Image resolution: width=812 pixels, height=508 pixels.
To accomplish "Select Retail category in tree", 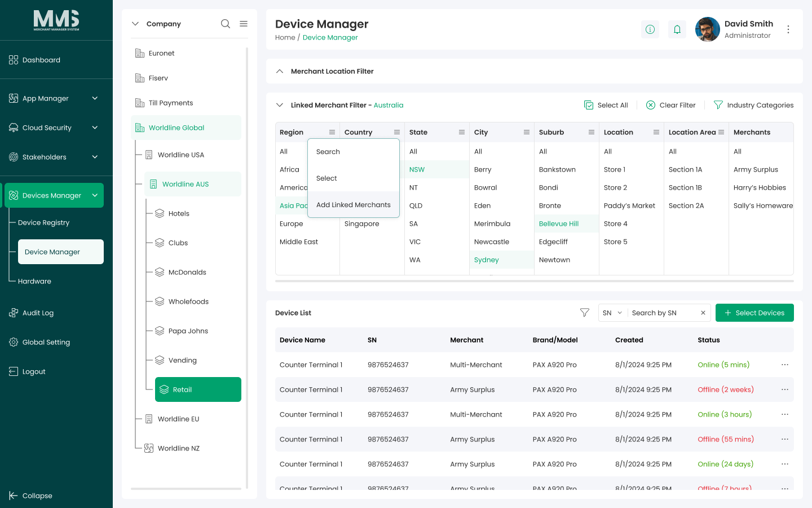I will 198,389.
